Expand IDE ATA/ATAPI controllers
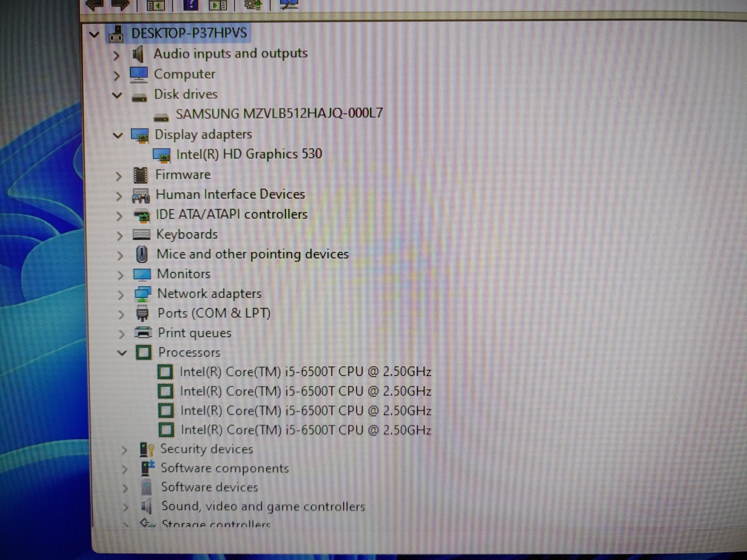Screen dimensions: 747x560 click(x=119, y=216)
